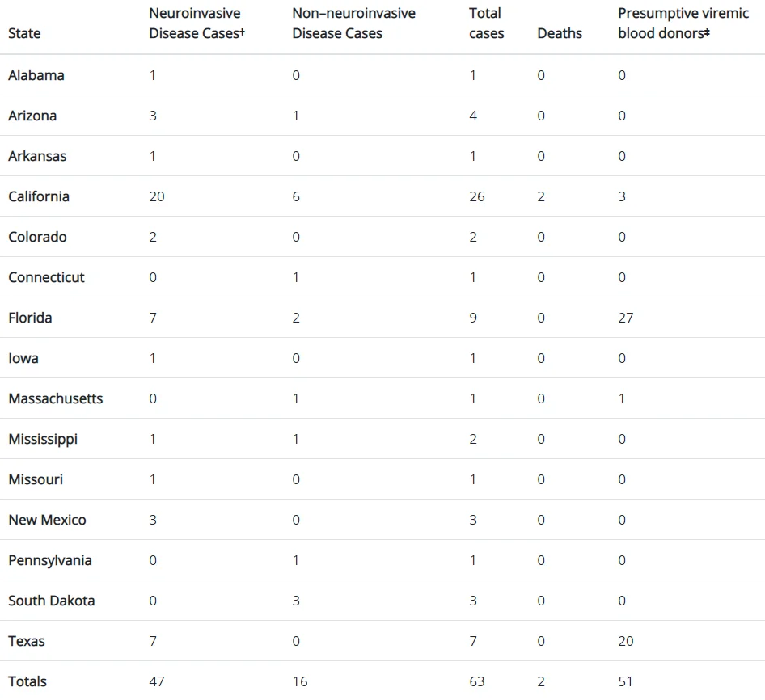Select the South Dakota row label
Viewport: 765px width, 700px height.
pyautogui.click(x=51, y=600)
